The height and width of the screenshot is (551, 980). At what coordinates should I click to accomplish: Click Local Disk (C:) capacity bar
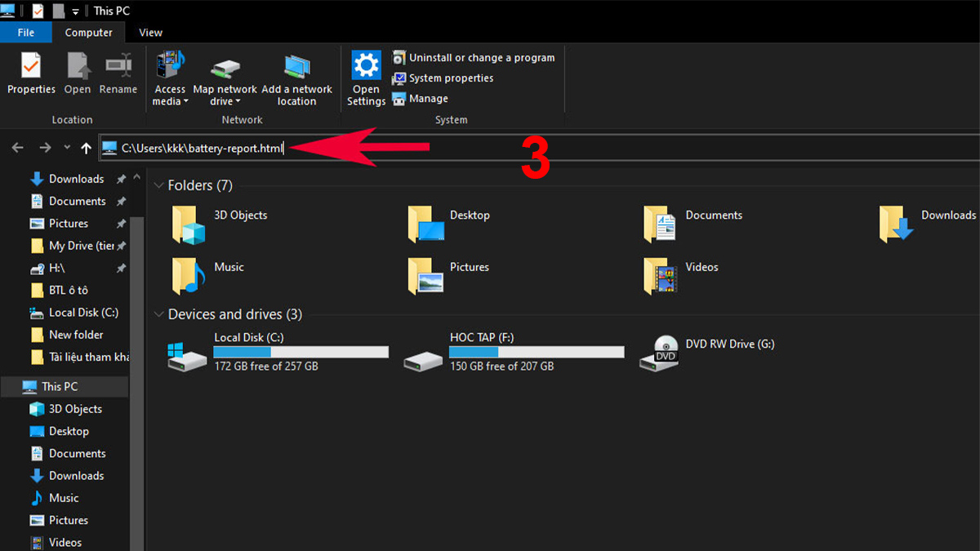301,352
